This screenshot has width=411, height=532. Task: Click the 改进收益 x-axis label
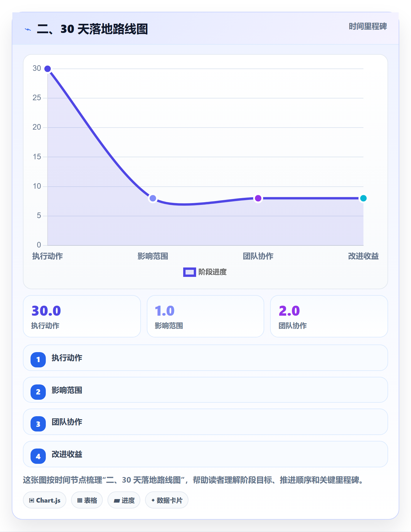(x=363, y=256)
